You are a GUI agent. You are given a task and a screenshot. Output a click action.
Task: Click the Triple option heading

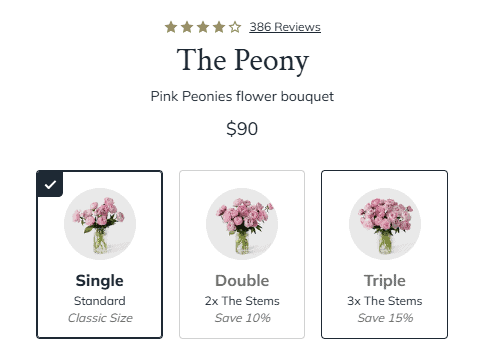[x=385, y=281]
